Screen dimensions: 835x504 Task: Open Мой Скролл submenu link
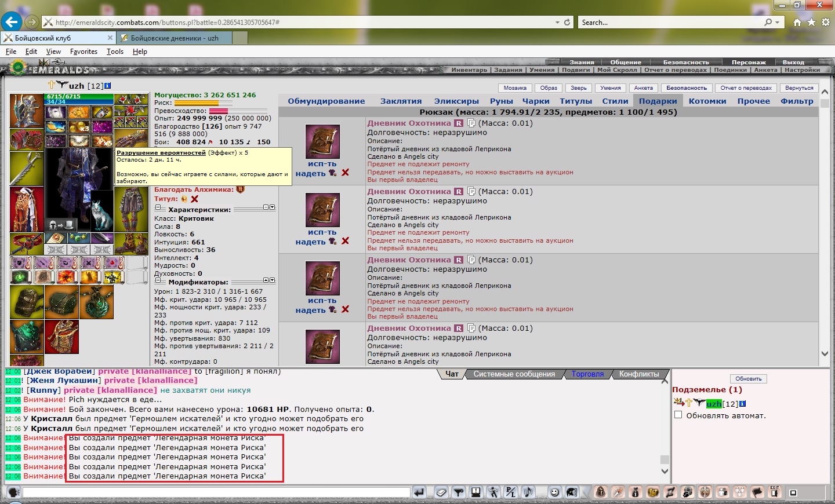point(617,70)
